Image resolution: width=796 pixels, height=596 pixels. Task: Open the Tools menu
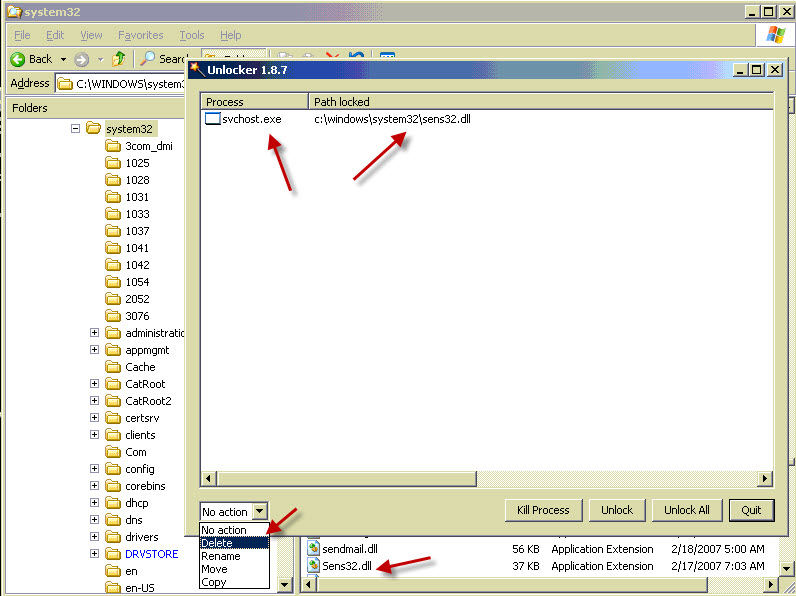pyautogui.click(x=191, y=35)
